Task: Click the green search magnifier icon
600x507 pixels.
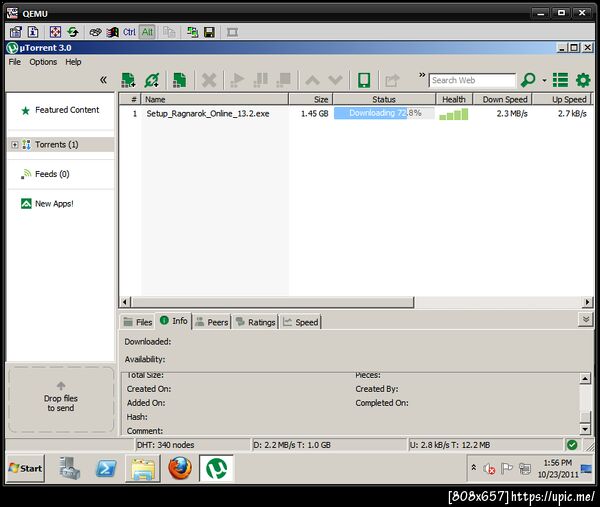Action: (528, 80)
